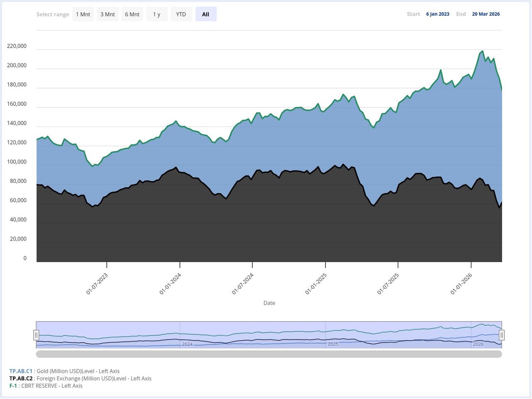Image resolution: width=532 pixels, height=399 pixels.
Task: Keep the All range selected
Action: point(205,14)
